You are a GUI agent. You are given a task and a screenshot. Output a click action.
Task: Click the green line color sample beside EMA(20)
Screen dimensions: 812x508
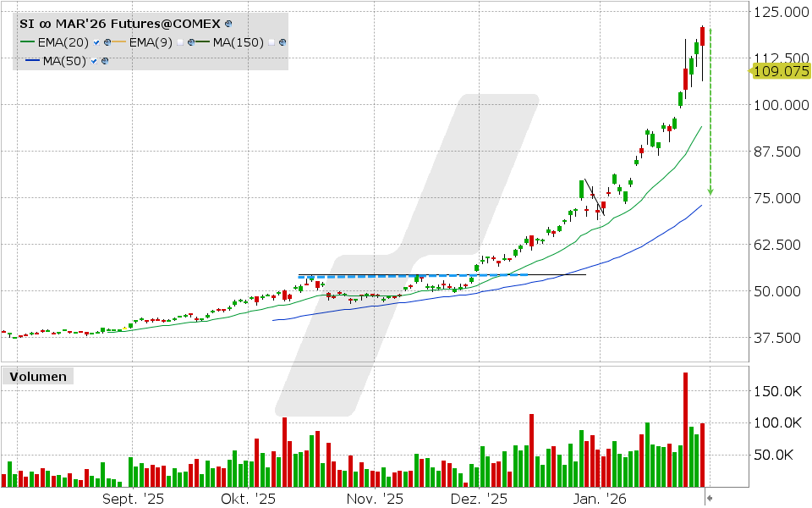tap(28, 41)
